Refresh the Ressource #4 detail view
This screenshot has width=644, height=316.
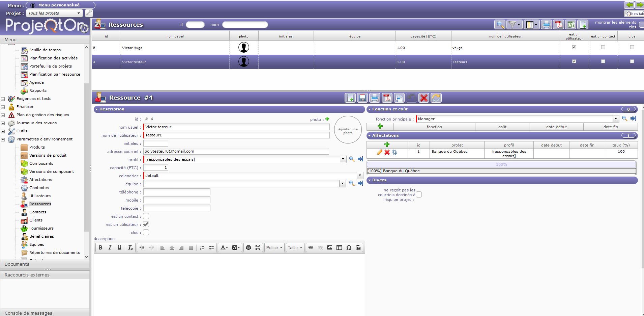(436, 98)
